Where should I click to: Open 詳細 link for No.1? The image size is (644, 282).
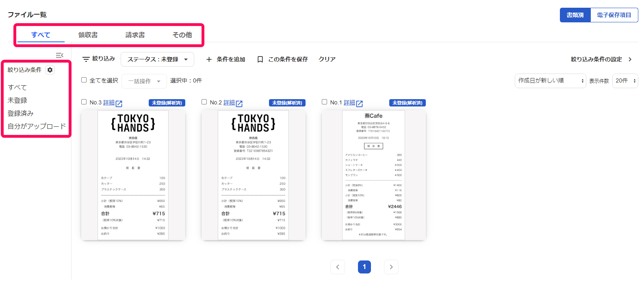click(349, 102)
